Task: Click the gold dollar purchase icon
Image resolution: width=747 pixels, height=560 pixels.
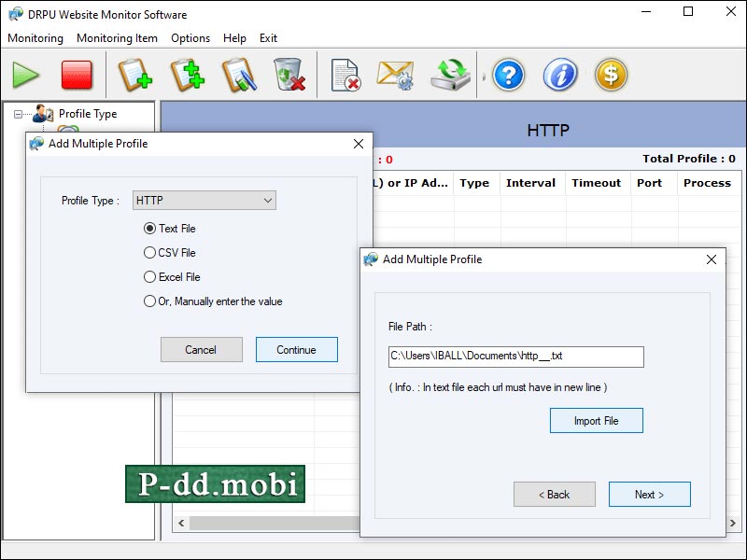Action: point(611,75)
